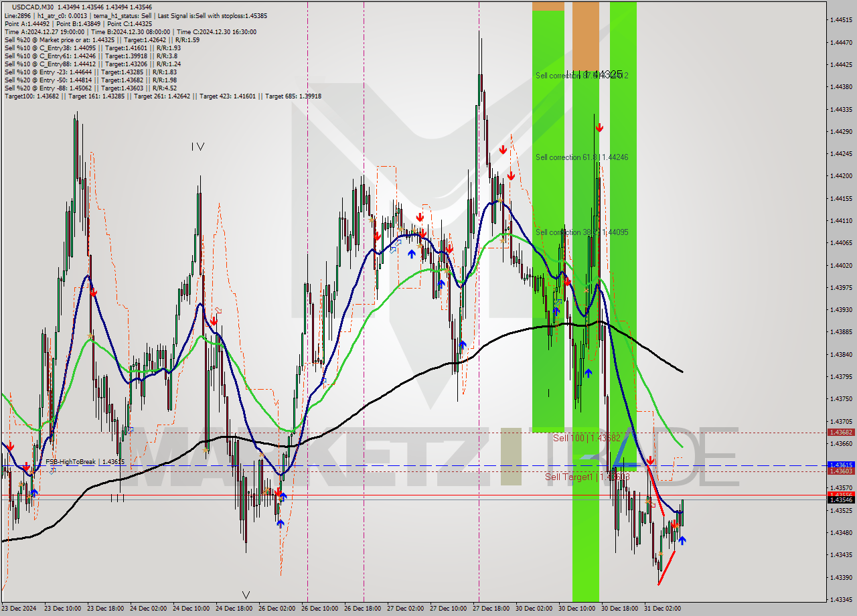Select the 'V' wave label at chart bottom

pyautogui.click(x=246, y=595)
